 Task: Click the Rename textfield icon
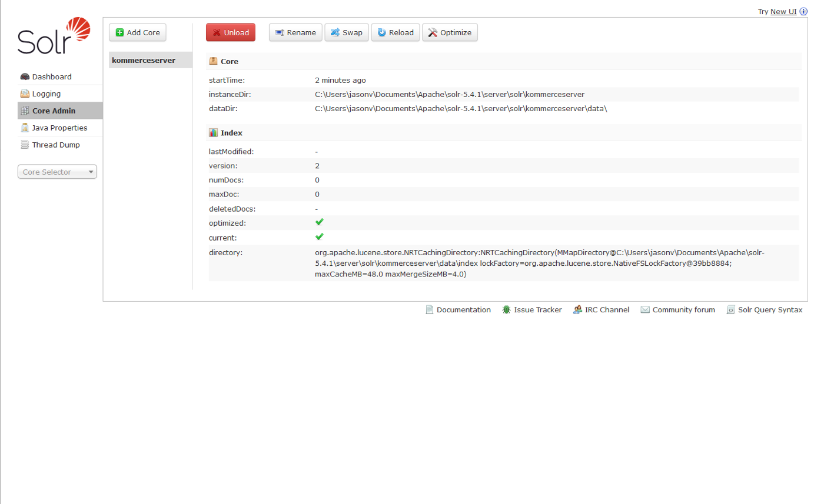(x=280, y=33)
